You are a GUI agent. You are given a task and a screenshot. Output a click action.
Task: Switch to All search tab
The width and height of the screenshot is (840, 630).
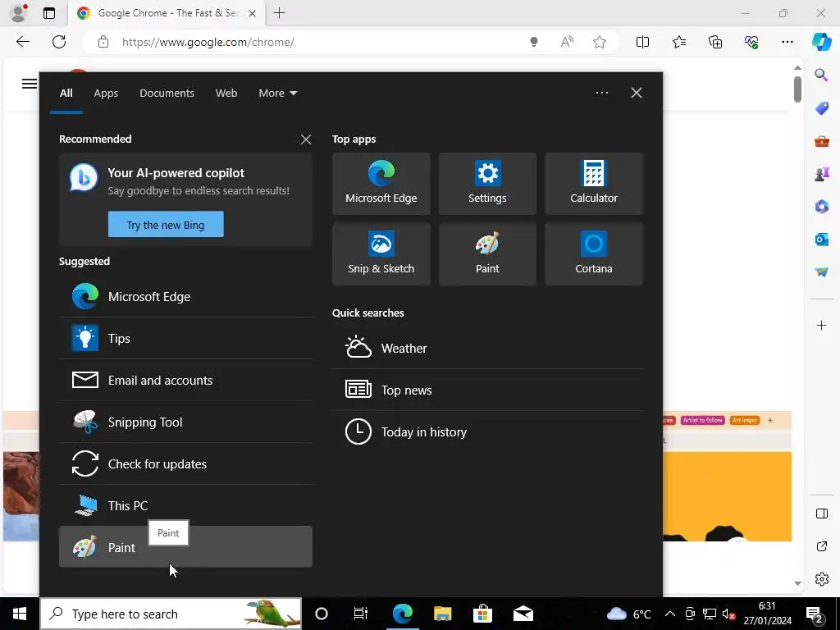pyautogui.click(x=66, y=94)
